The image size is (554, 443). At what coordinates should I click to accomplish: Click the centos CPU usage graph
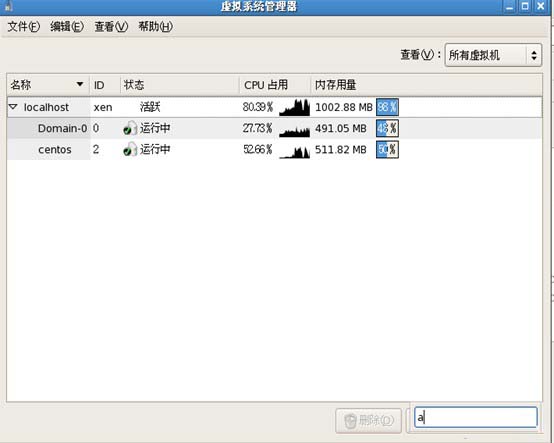pyautogui.click(x=294, y=152)
